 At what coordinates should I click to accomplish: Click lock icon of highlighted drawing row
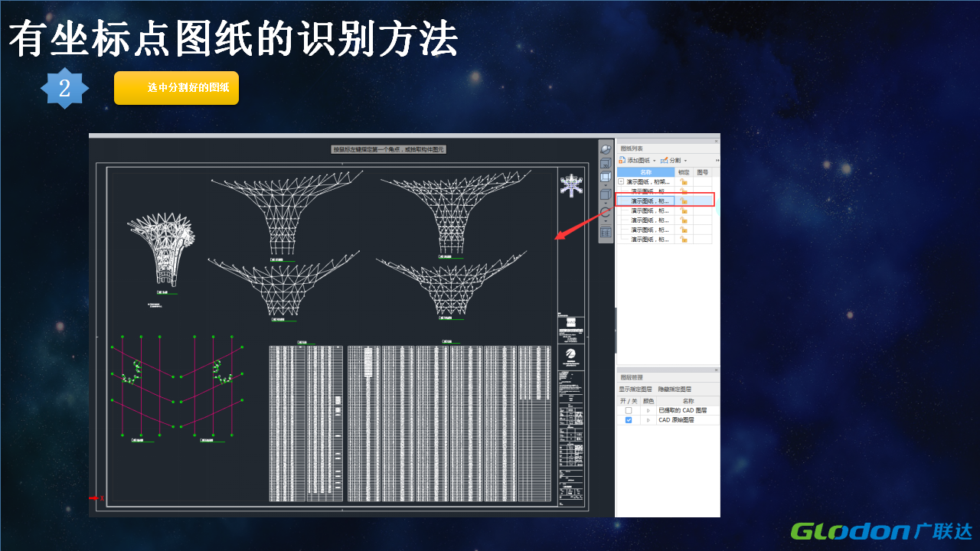pyautogui.click(x=684, y=201)
